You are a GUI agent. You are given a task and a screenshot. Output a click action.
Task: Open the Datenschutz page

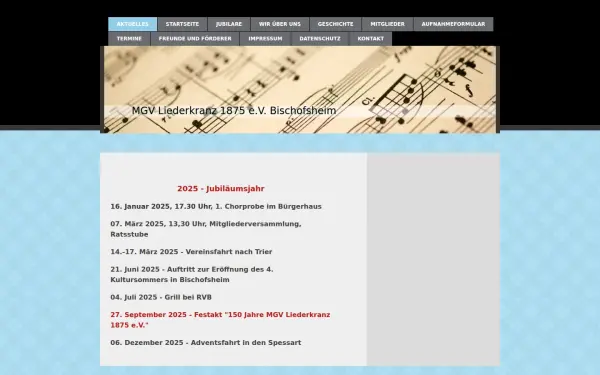(320, 39)
